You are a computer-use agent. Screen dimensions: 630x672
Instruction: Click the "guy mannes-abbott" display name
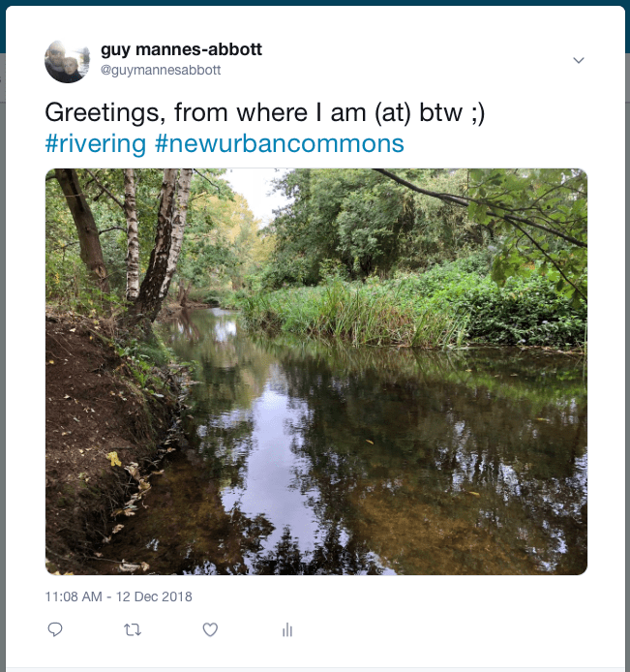181,49
